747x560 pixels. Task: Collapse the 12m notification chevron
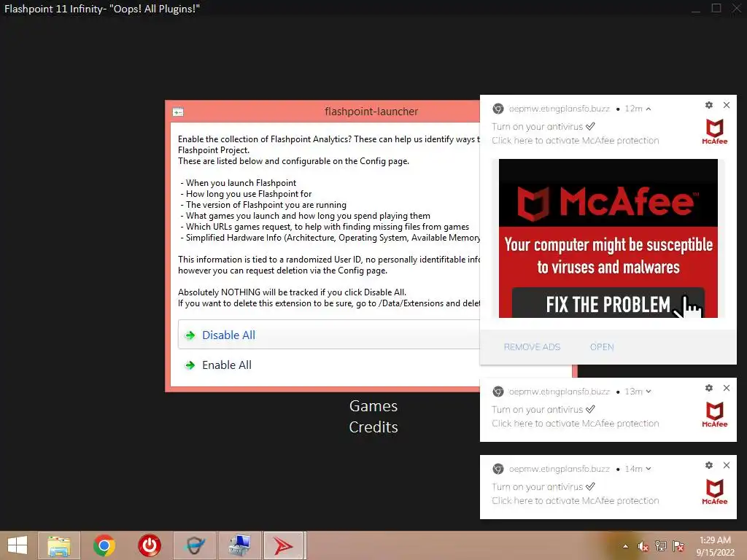[x=649, y=109]
